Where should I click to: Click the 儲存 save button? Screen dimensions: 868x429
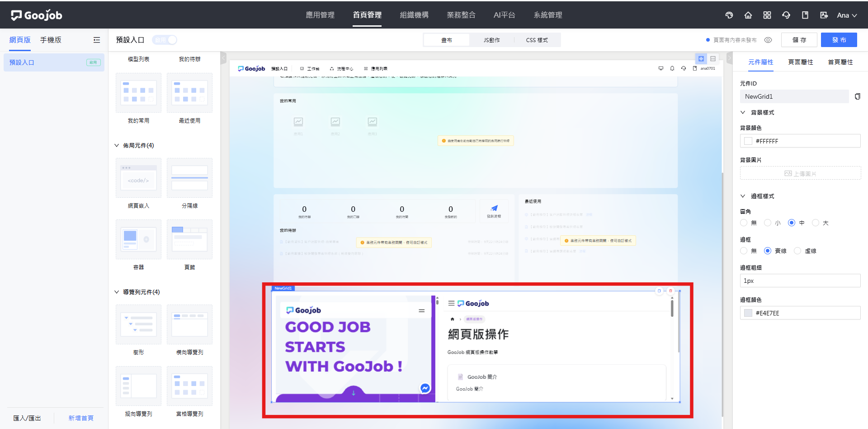799,40
